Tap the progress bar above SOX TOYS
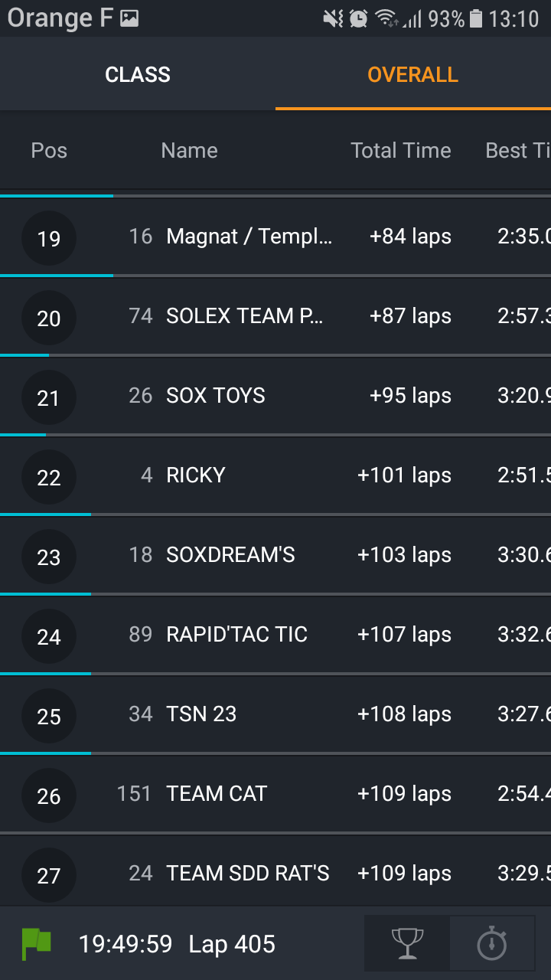Viewport: 551px width, 980px height. click(275, 355)
